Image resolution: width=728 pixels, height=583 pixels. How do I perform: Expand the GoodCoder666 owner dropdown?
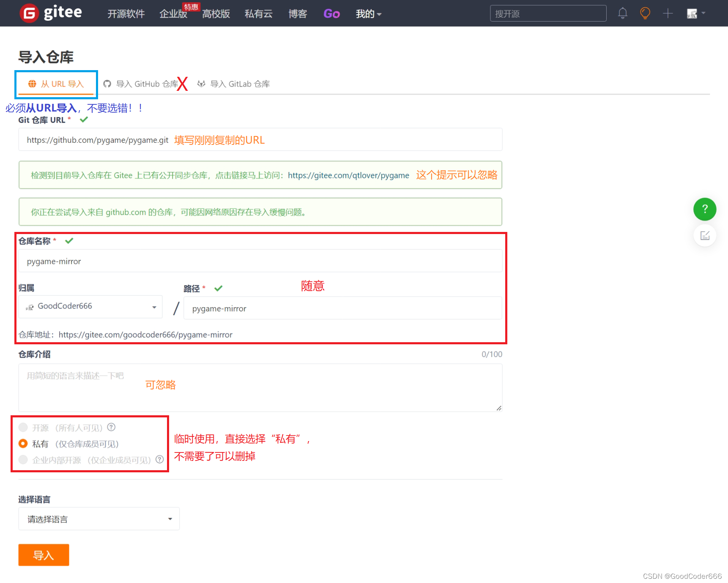[x=90, y=307]
